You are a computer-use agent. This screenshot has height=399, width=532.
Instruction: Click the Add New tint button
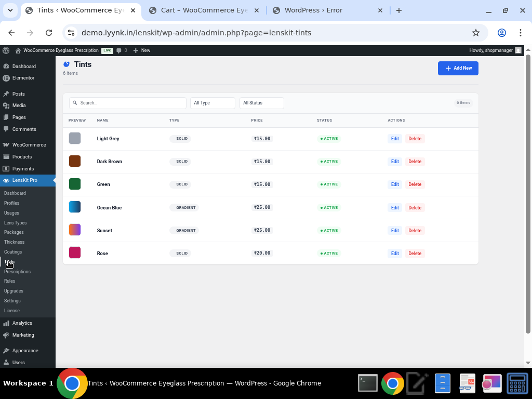(x=458, y=68)
